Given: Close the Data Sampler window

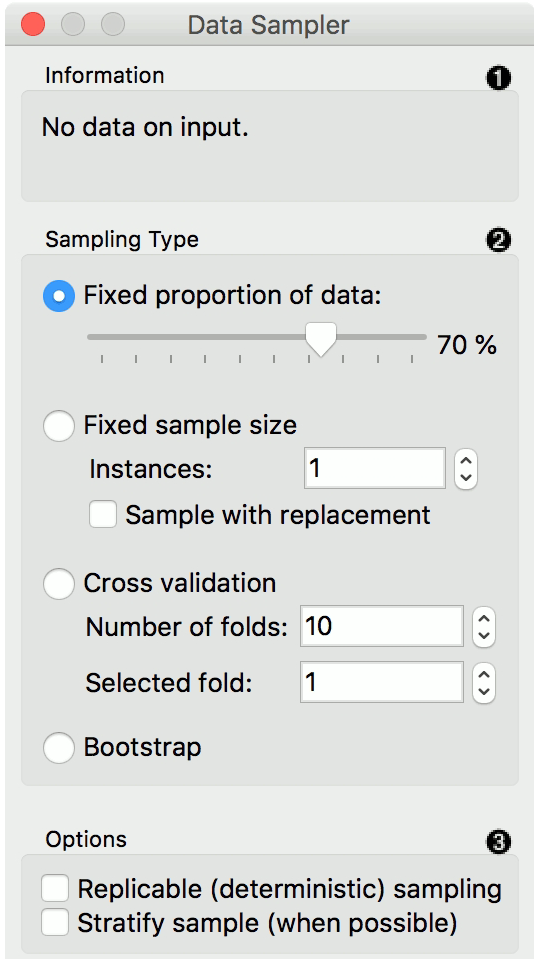Looking at the screenshot, I should click(32, 25).
